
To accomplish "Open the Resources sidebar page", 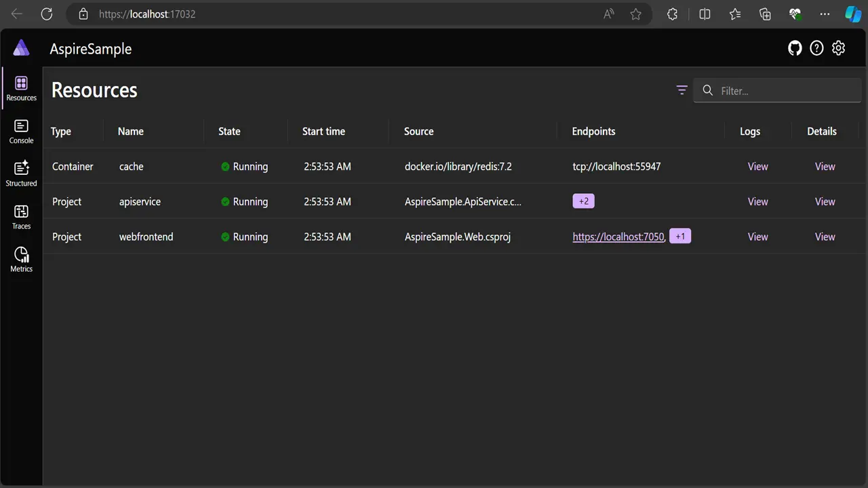I will (x=21, y=89).
